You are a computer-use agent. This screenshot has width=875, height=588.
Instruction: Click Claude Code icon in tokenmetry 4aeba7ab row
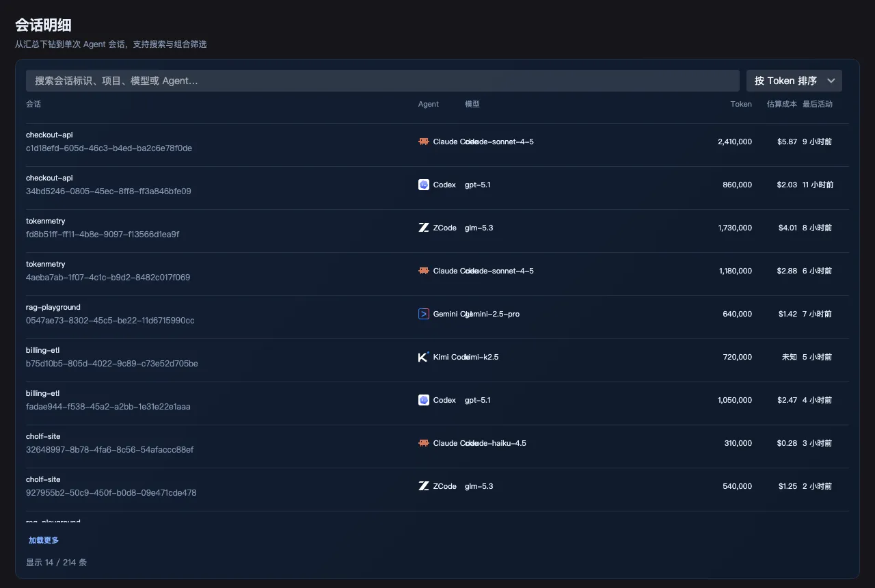424,271
